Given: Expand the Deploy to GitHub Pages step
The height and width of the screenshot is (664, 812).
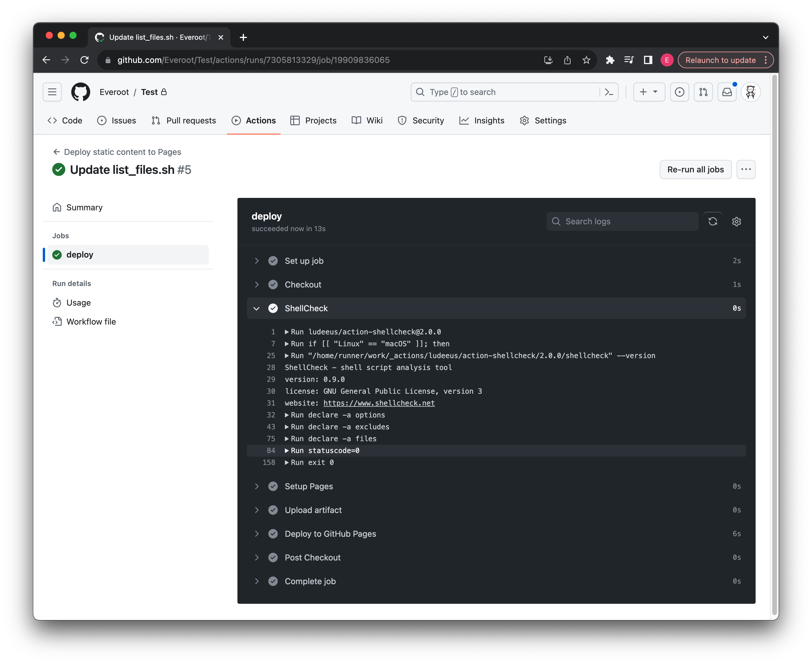Looking at the screenshot, I should [256, 533].
